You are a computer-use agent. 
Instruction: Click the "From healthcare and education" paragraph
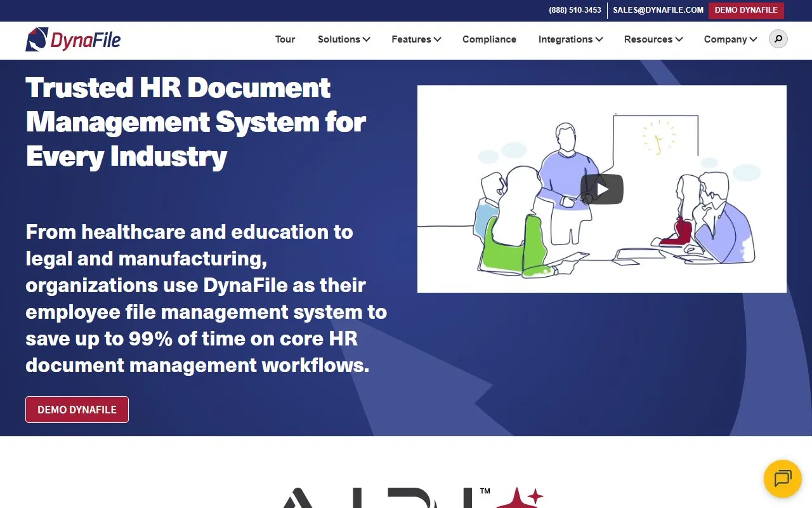(x=206, y=298)
